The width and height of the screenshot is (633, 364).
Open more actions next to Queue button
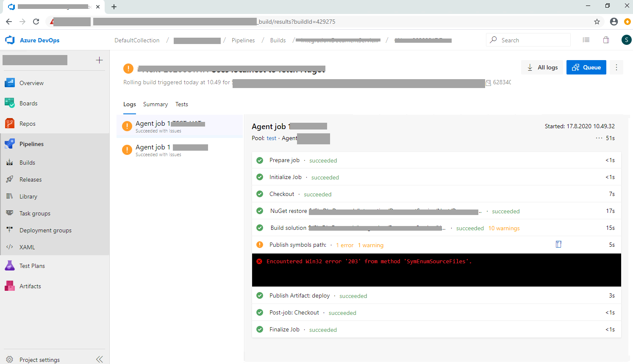pos(616,67)
